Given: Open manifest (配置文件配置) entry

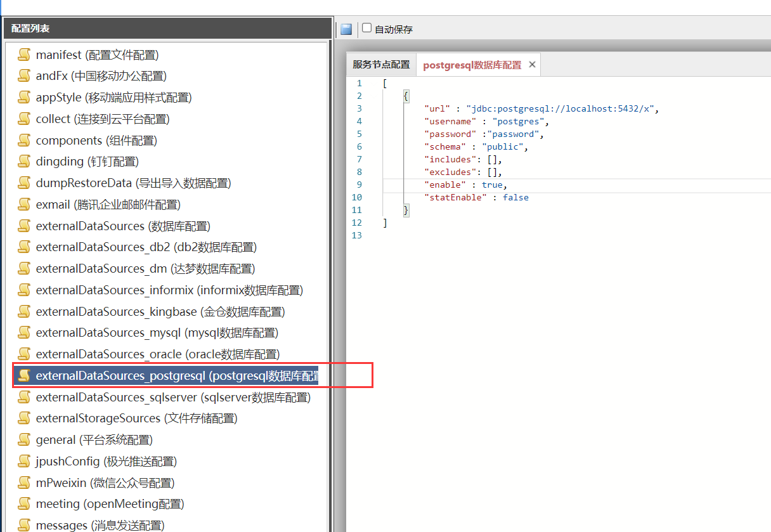Looking at the screenshot, I should coord(97,55).
